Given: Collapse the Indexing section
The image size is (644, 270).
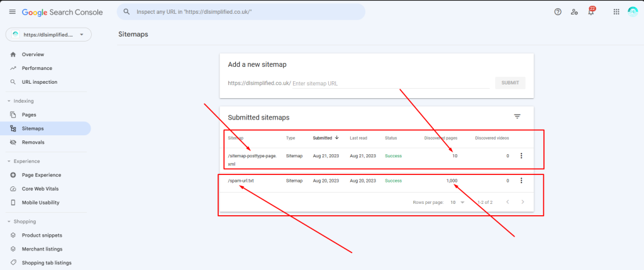Looking at the screenshot, I should [9, 101].
